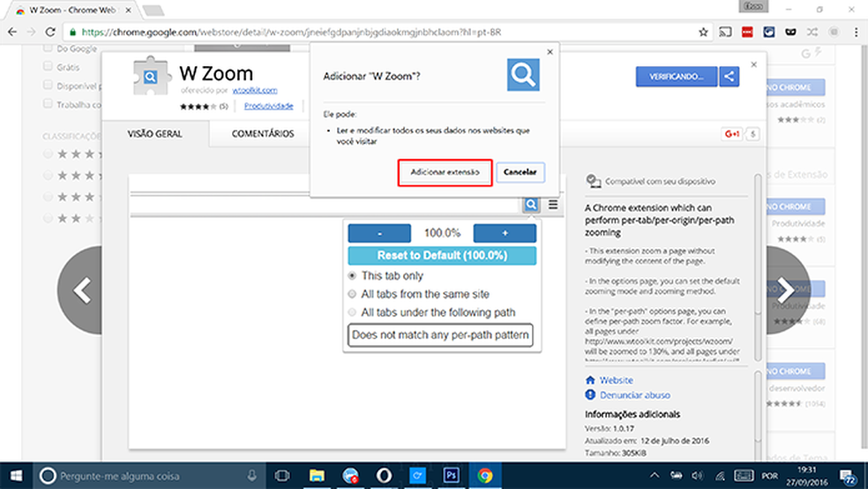Open Photoshop from the taskbar
Image resolution: width=868 pixels, height=489 pixels.
[x=451, y=476]
